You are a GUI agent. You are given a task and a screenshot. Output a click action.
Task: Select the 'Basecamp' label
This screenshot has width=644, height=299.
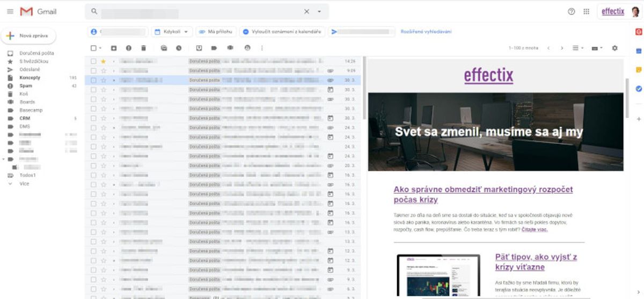pyautogui.click(x=31, y=110)
